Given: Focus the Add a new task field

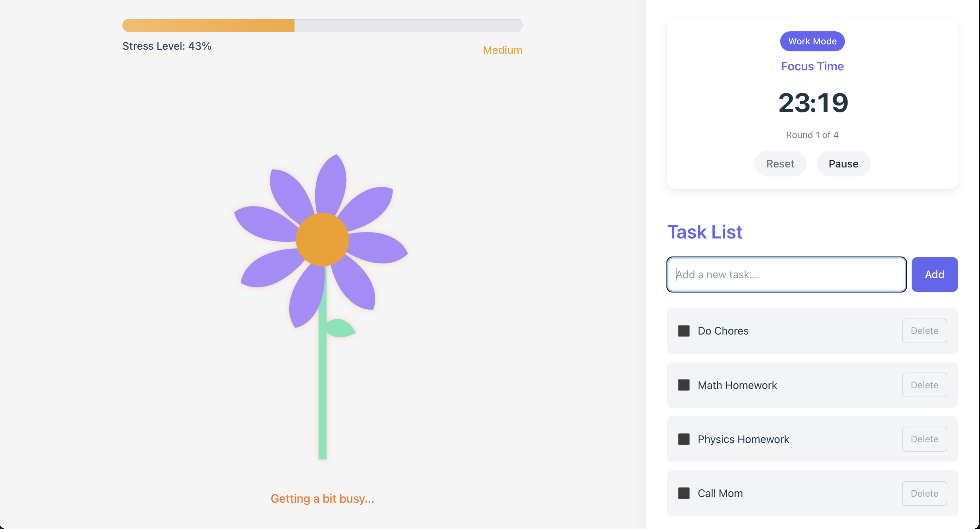Looking at the screenshot, I should [786, 275].
